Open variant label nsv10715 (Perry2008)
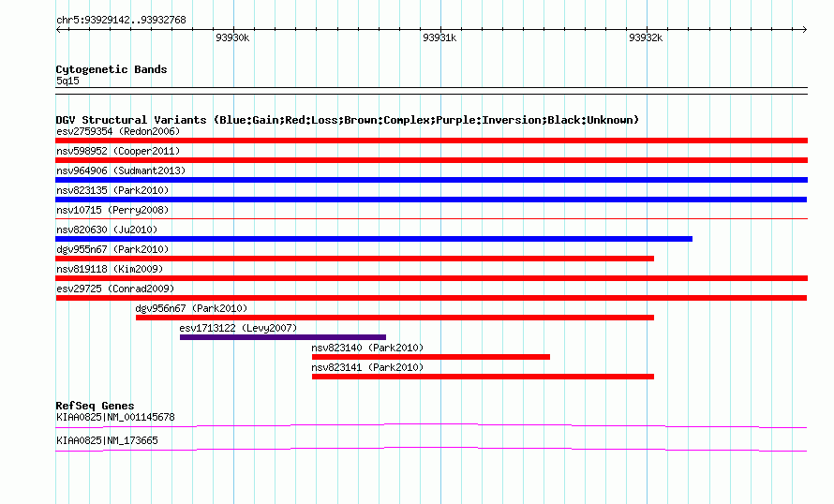This screenshot has width=834, height=504. coord(112,210)
